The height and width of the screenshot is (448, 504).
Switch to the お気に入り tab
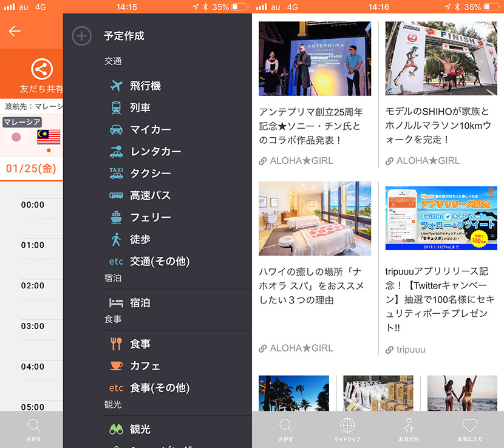click(469, 430)
